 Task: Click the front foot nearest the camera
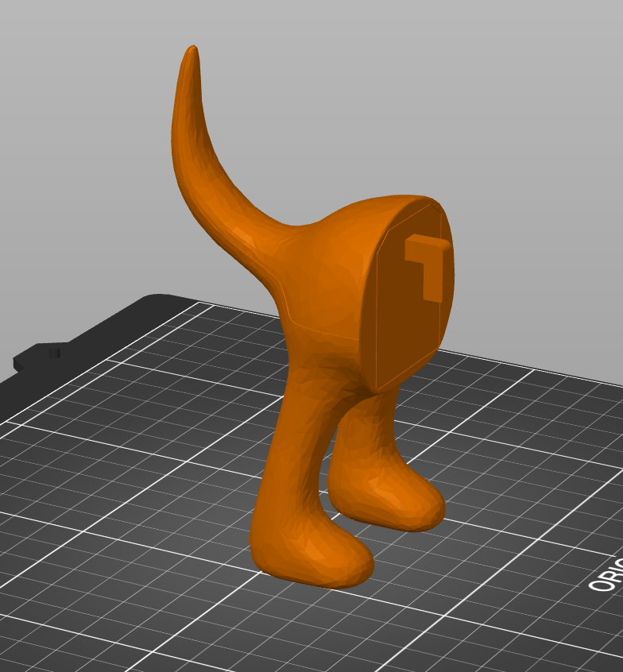click(318, 554)
